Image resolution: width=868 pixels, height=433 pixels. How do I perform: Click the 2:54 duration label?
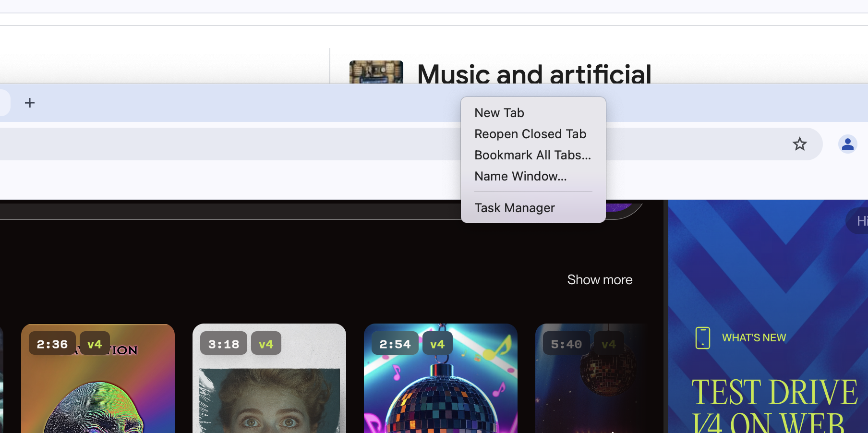click(395, 344)
